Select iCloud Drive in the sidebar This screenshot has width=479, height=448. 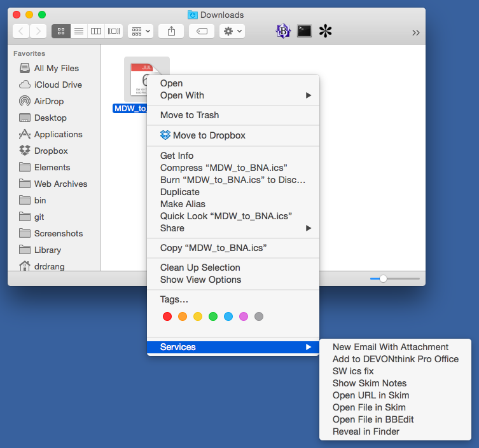(x=57, y=85)
